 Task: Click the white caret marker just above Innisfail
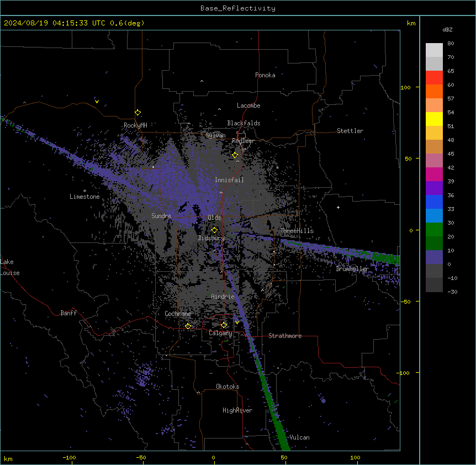pos(237,161)
